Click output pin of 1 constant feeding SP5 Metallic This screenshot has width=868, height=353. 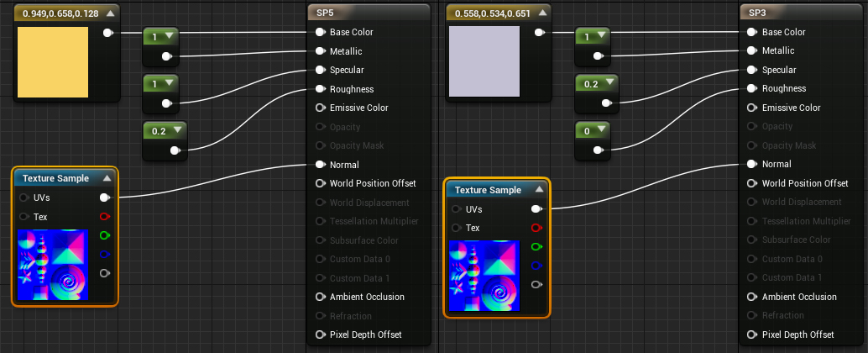tap(166, 56)
